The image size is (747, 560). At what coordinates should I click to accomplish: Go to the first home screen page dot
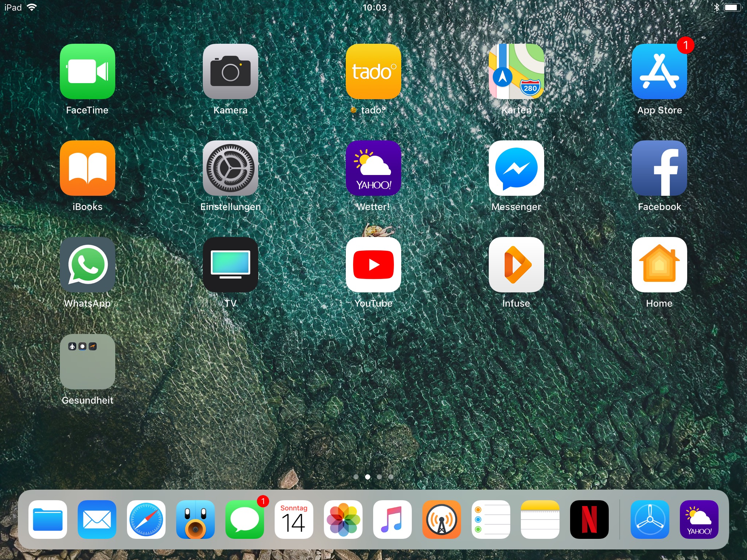(x=356, y=477)
